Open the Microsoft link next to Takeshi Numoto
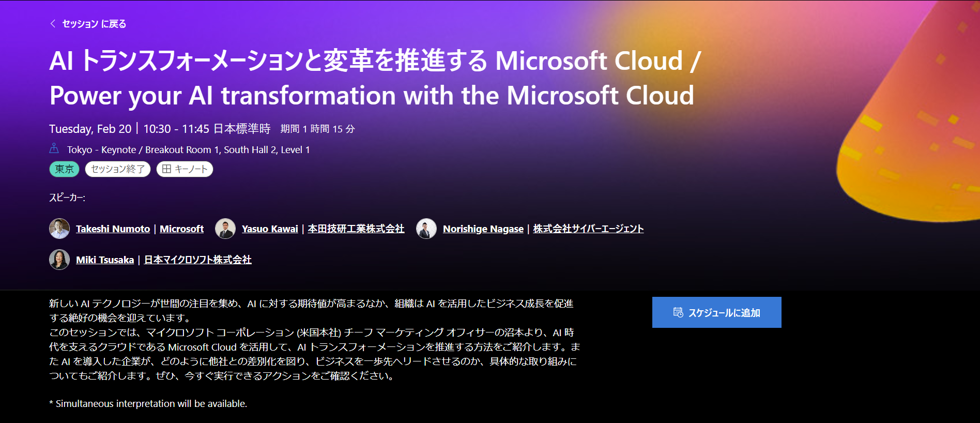 (x=182, y=229)
